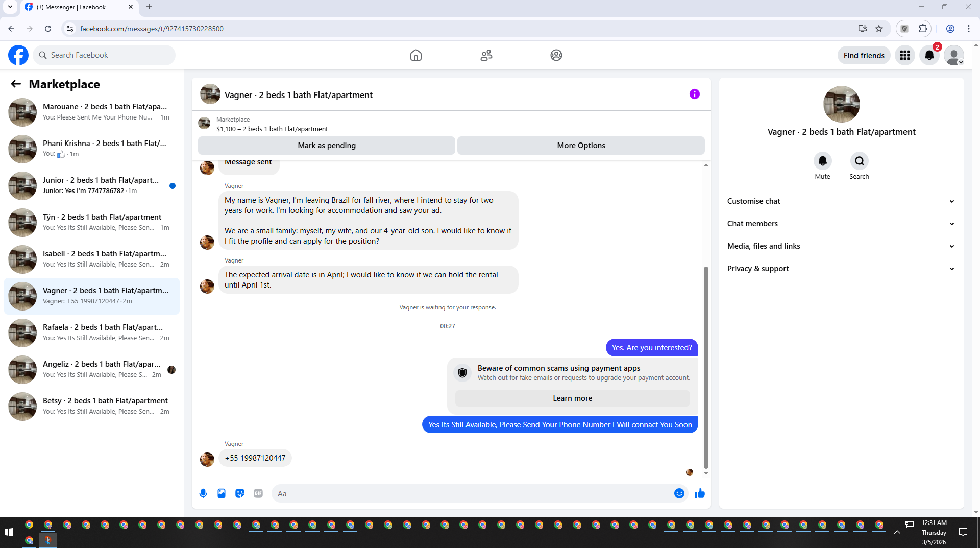980x548 pixels.
Task: Open Betsy conversation
Action: (92, 407)
